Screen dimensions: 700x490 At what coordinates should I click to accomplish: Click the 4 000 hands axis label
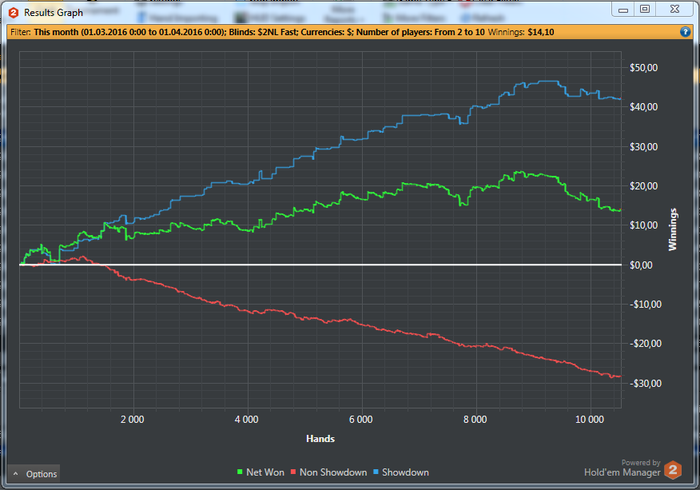tap(247, 419)
